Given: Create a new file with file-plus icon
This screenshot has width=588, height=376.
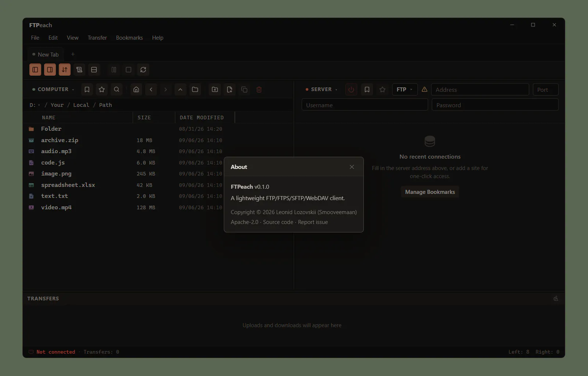Looking at the screenshot, I should (x=230, y=90).
